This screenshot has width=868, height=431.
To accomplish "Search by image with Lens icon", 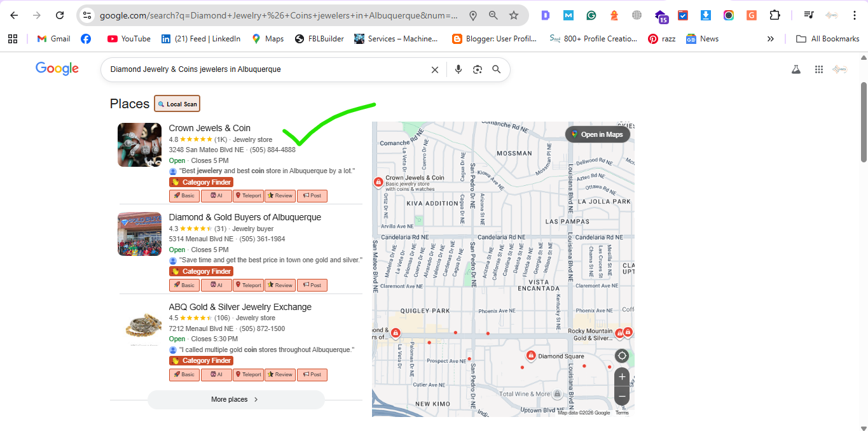I will pos(478,69).
